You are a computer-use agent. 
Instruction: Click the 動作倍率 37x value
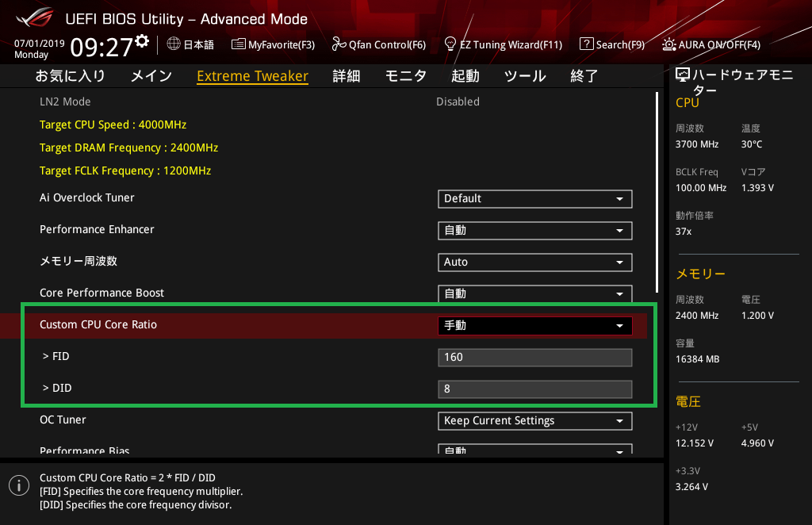pyautogui.click(x=684, y=231)
